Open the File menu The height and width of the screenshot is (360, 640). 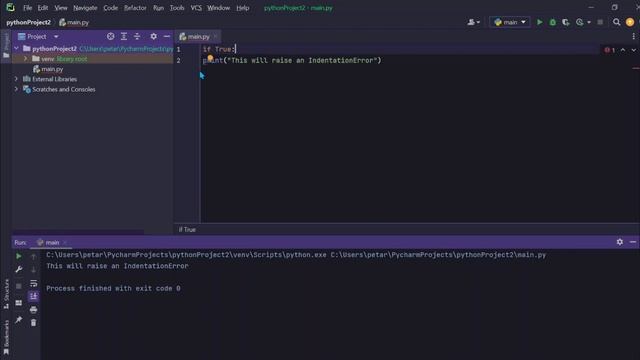pyautogui.click(x=27, y=8)
